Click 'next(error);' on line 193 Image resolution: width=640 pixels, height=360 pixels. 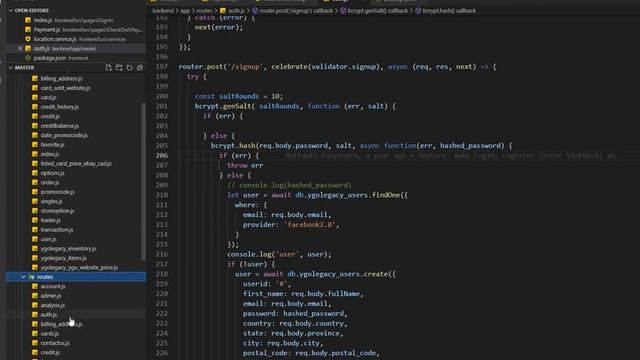(x=219, y=27)
